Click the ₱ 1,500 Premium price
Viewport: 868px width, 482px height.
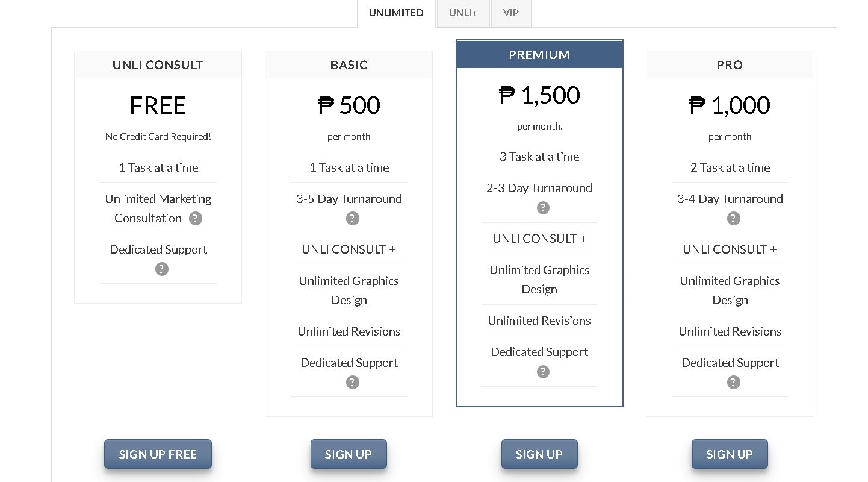(x=539, y=95)
